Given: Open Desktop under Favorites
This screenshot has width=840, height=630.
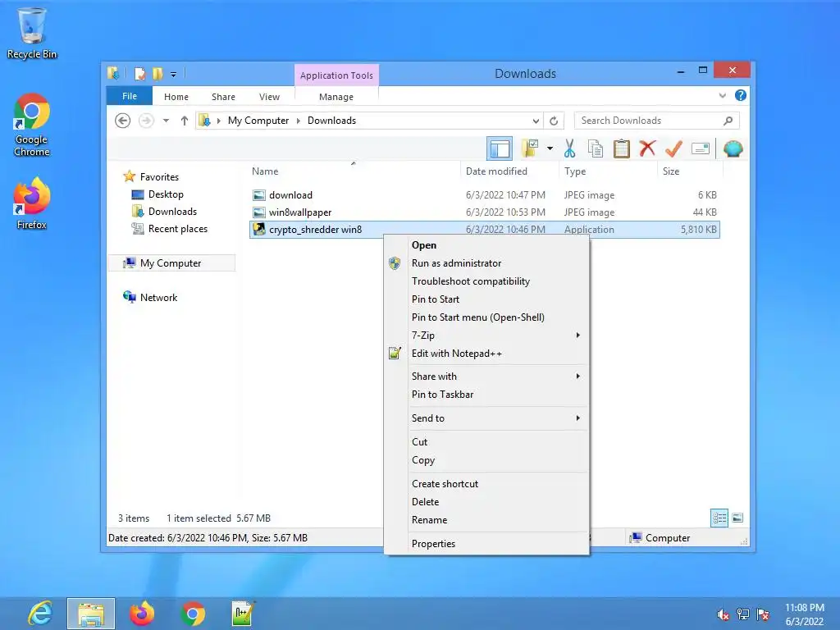Looking at the screenshot, I should [x=166, y=194].
